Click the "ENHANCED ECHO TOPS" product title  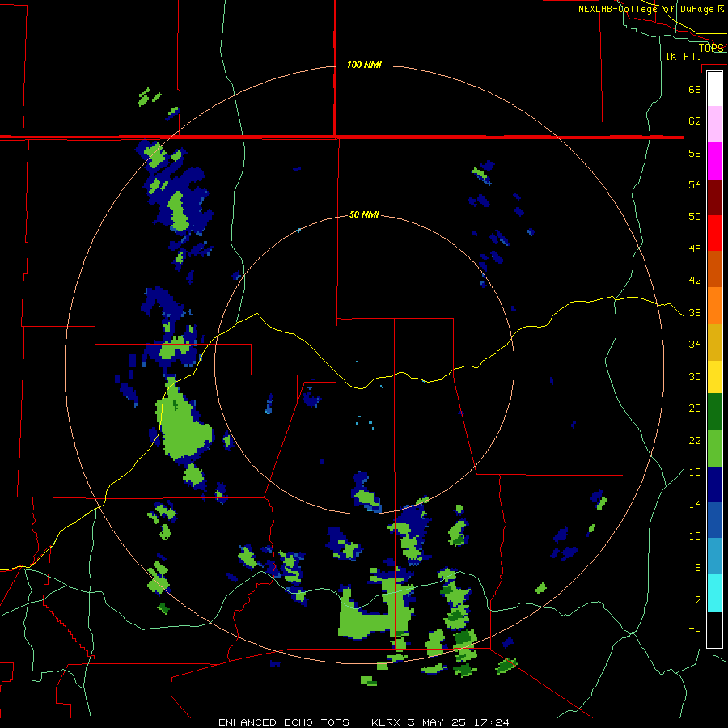pos(284,722)
